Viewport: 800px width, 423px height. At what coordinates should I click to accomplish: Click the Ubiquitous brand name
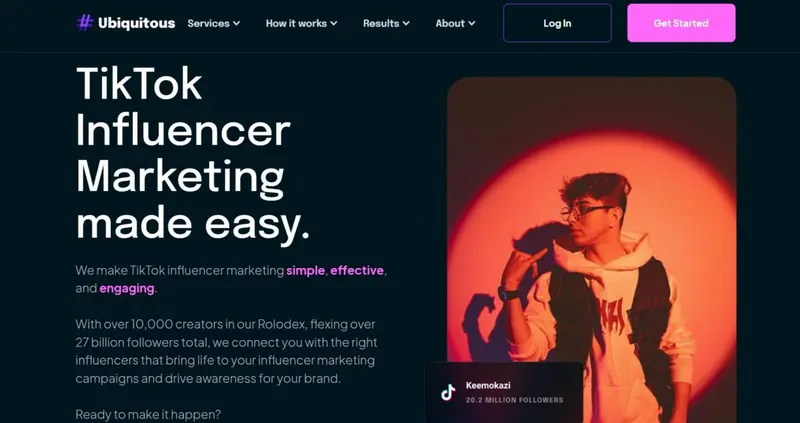136,23
